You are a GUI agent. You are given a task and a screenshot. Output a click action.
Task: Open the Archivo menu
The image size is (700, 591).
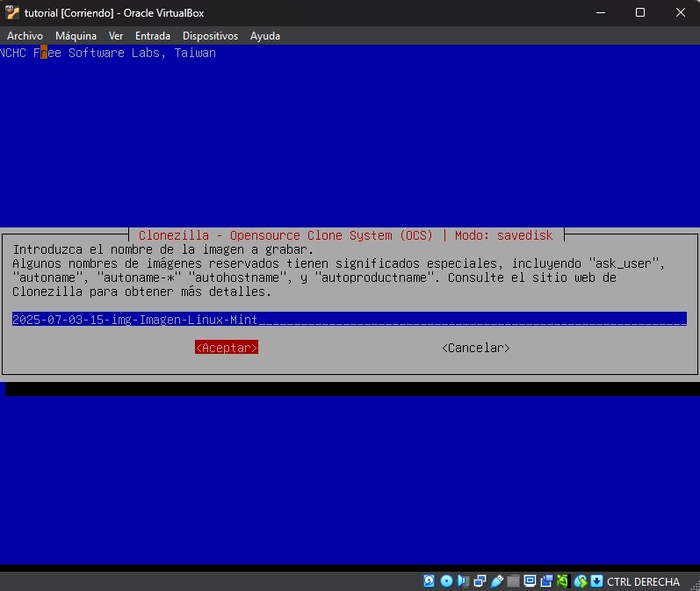[25, 36]
